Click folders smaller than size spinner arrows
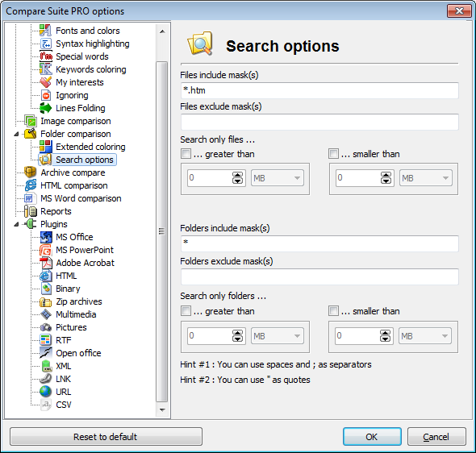476x453 pixels. [385, 335]
